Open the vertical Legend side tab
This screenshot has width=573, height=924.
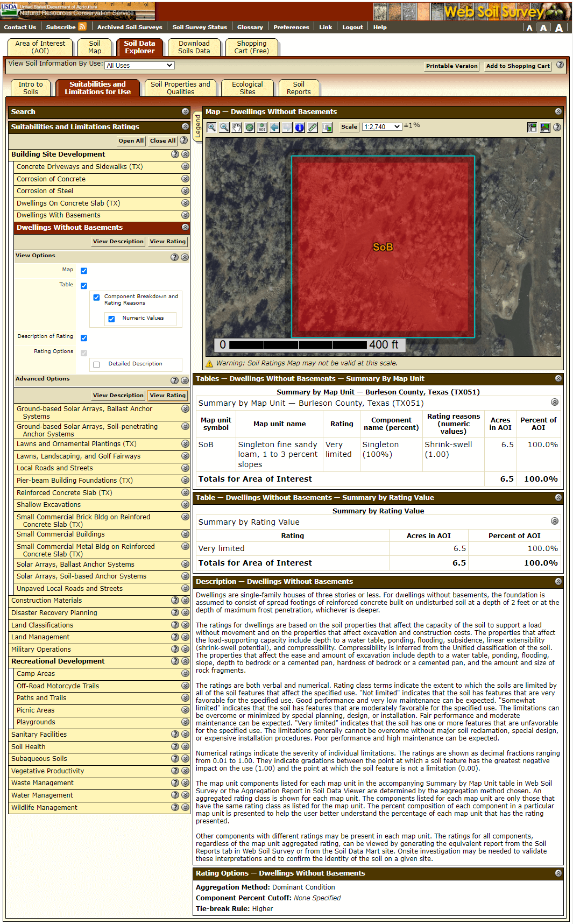[x=197, y=127]
